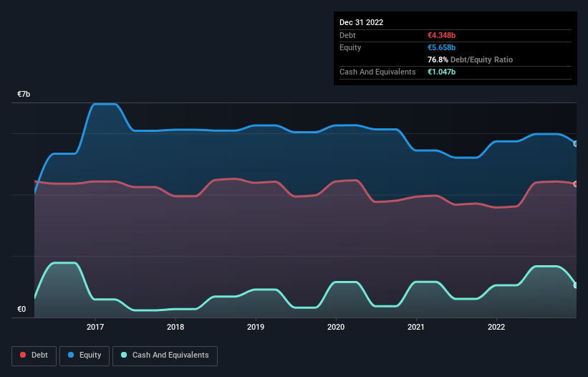
Task: Click the 2018 x-axis label
Action: tap(175, 327)
